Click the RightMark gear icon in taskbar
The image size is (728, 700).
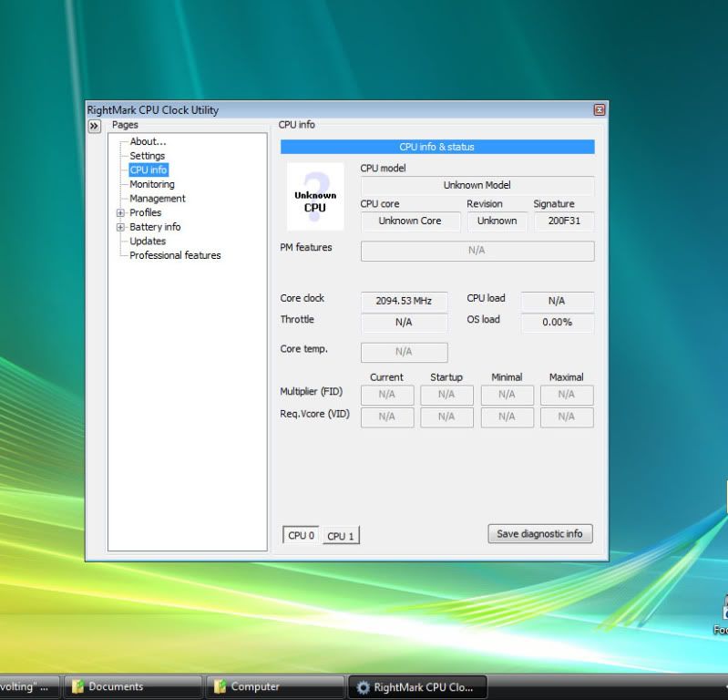click(364, 687)
